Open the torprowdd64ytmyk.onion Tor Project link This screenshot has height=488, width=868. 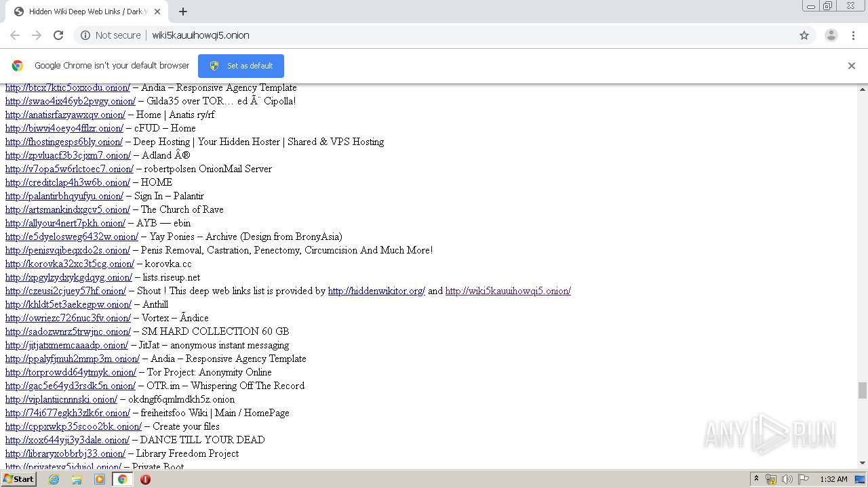pos(71,372)
